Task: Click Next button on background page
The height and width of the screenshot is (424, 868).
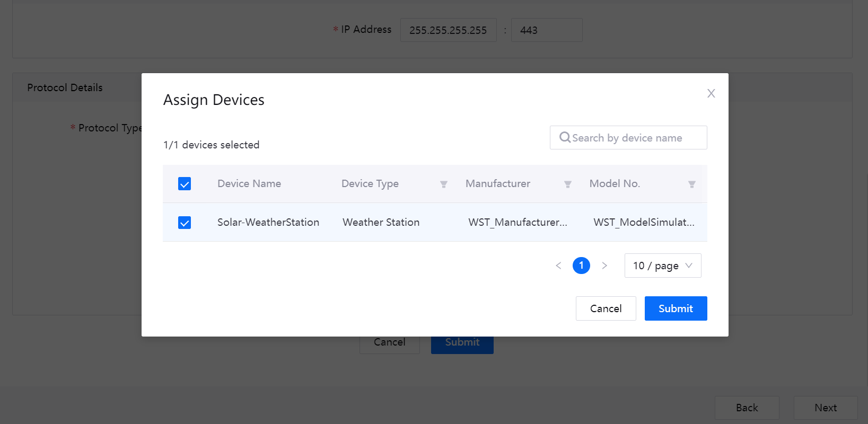Action: pyautogui.click(x=826, y=408)
